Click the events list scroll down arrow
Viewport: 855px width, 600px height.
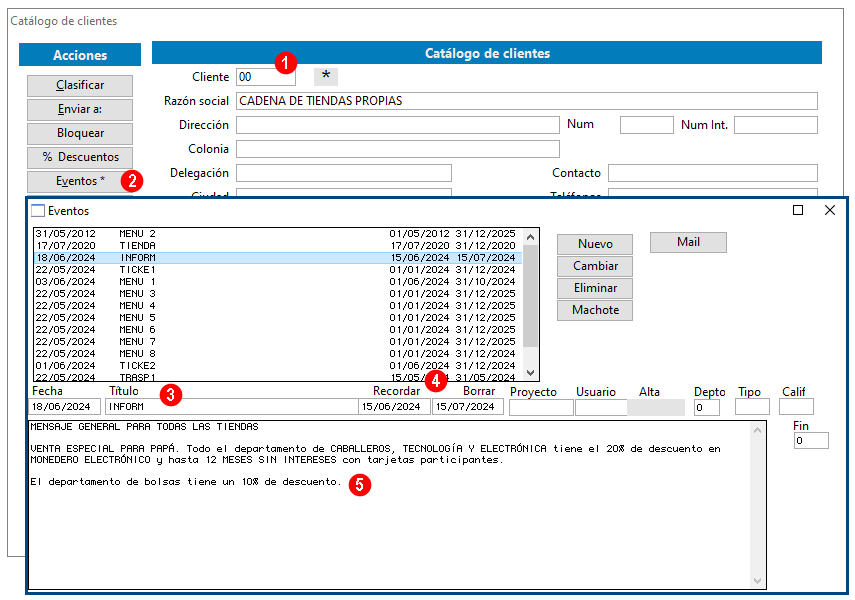[x=531, y=373]
